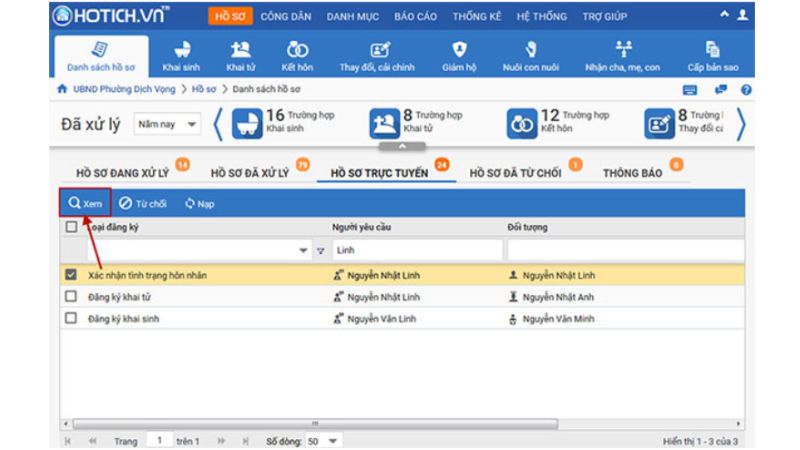Click the Đối tượng filter field

pos(626,251)
